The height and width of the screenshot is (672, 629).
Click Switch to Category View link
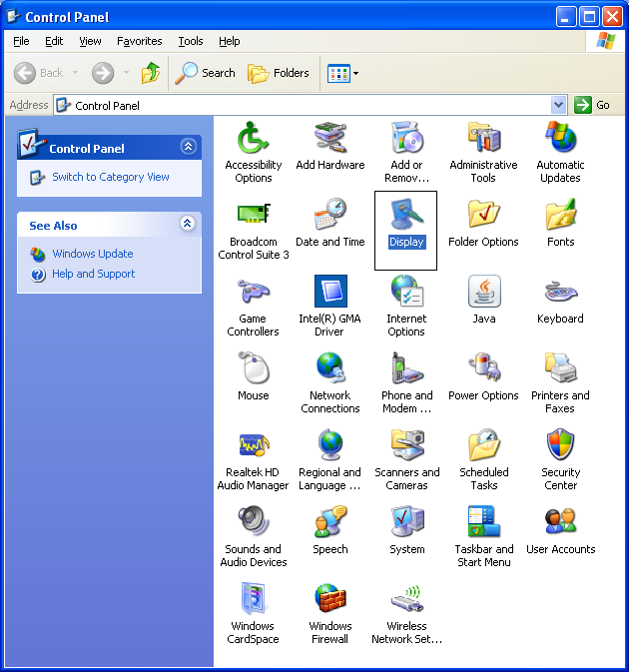111,177
